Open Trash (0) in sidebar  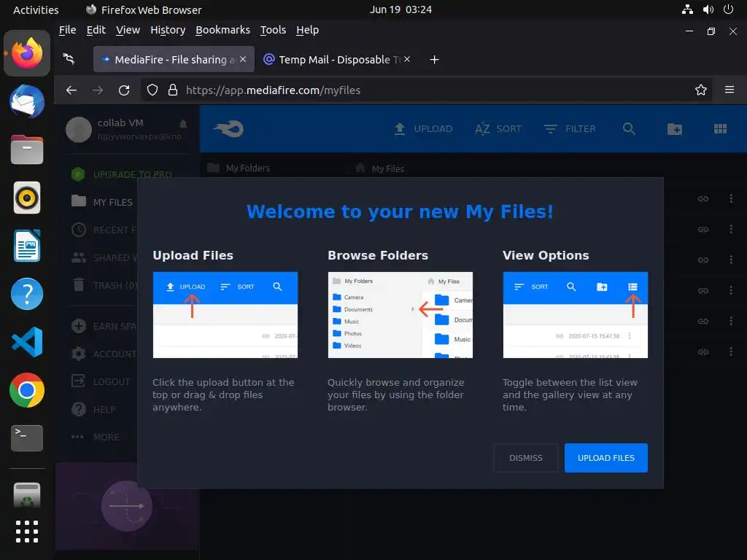105,285
